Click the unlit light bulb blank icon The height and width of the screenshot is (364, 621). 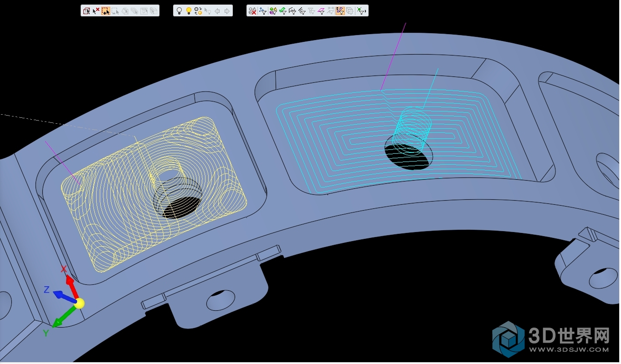[x=179, y=11]
